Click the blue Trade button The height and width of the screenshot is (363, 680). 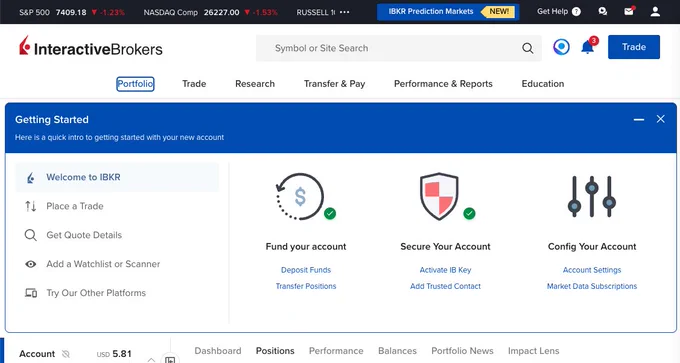point(634,47)
